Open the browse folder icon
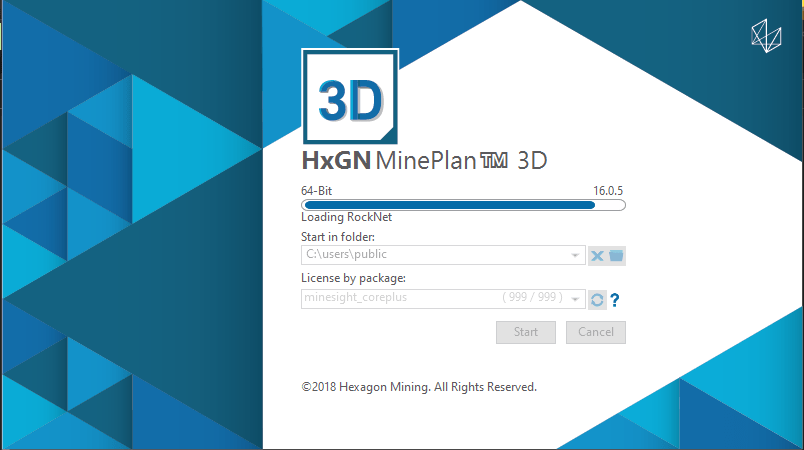Screen dimensions: 804x450 tap(616, 256)
